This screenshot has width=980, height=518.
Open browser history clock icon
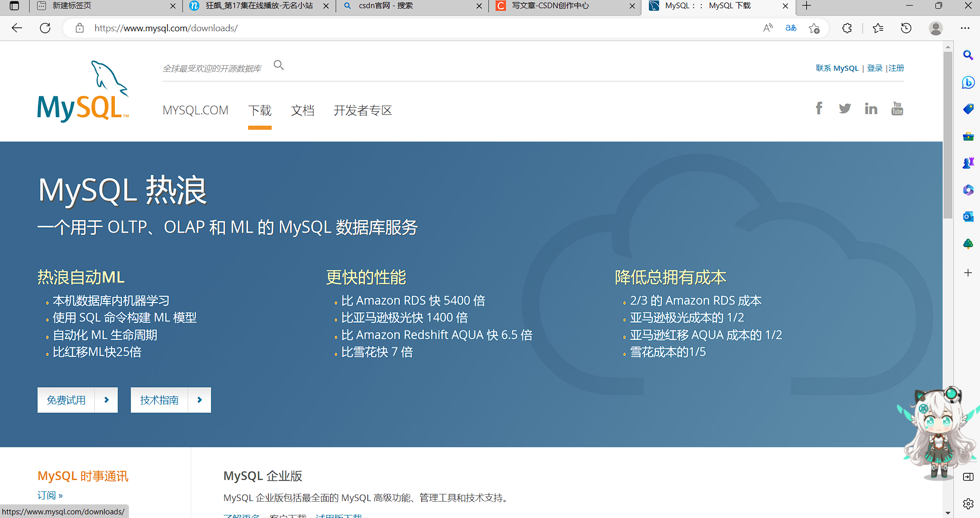point(906,28)
